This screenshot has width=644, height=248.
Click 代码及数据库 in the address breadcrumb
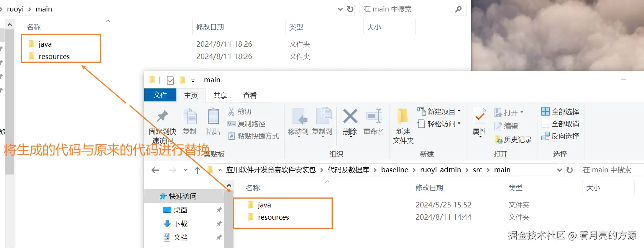point(348,170)
